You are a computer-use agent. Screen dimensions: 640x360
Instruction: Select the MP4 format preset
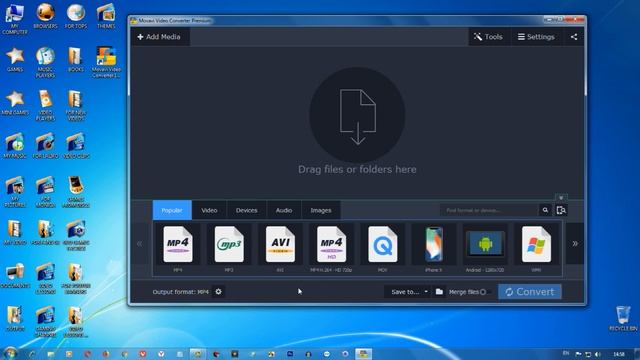pos(178,249)
